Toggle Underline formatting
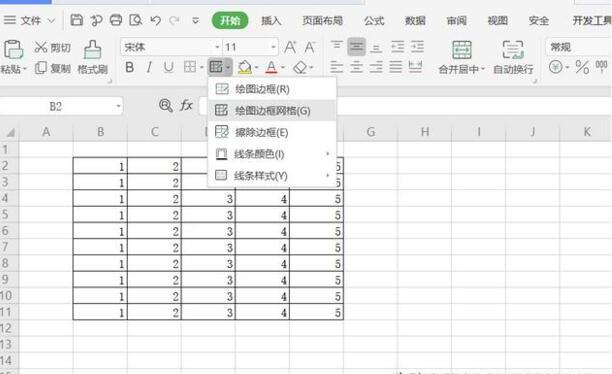 point(168,67)
